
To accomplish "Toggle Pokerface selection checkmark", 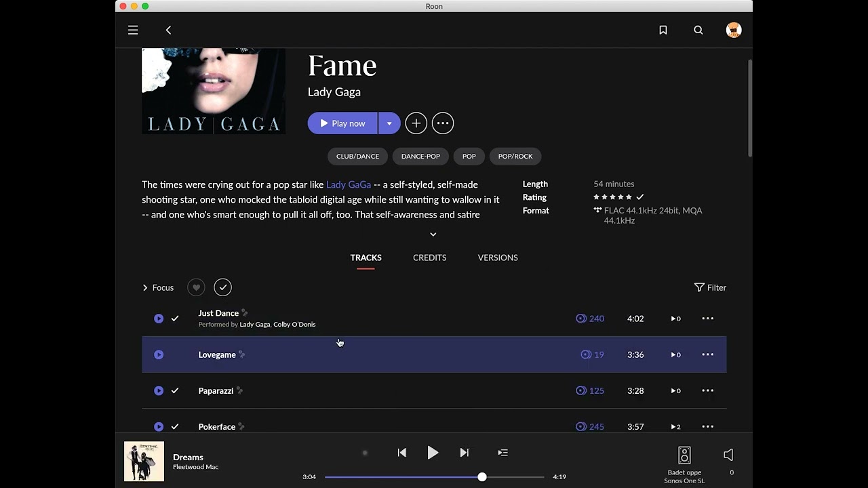I will [175, 426].
